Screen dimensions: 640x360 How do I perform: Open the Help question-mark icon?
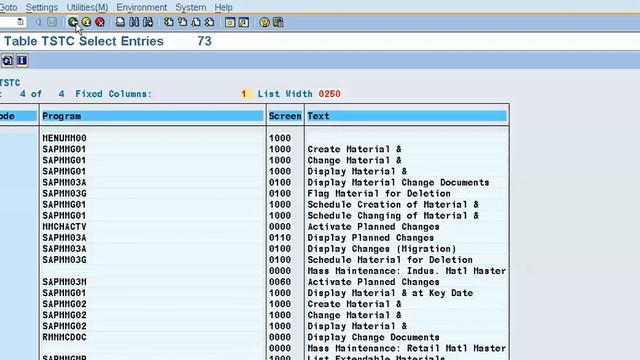pos(264,22)
